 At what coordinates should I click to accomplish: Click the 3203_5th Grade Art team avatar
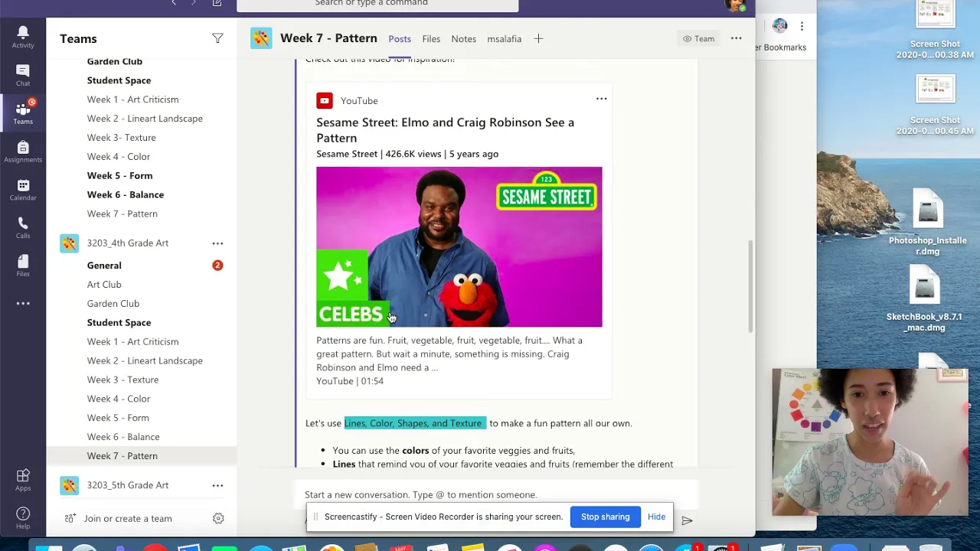(x=70, y=485)
